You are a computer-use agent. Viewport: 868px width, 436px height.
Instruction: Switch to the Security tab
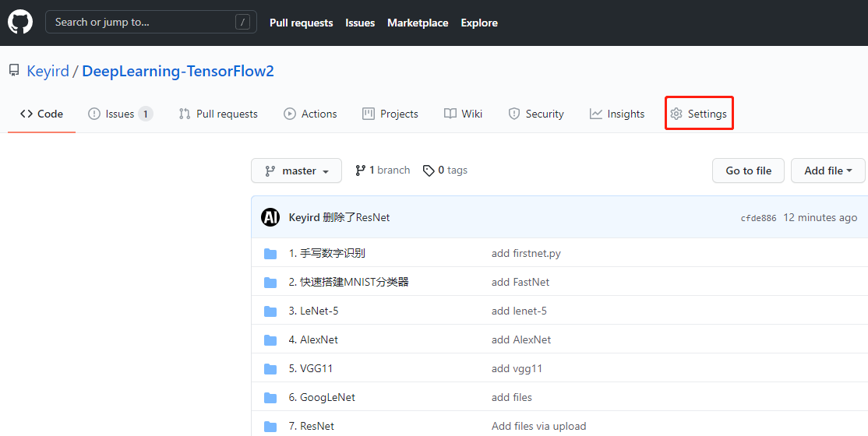[536, 114]
